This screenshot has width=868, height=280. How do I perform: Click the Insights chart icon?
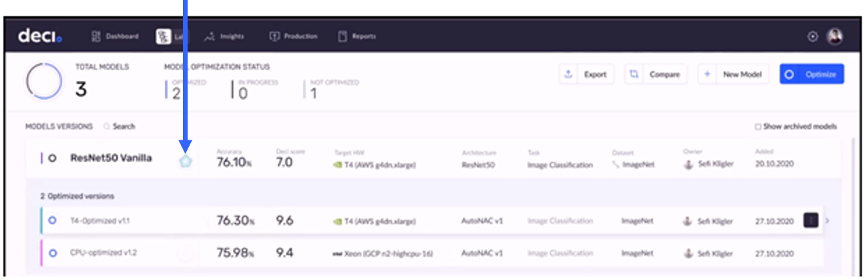tap(209, 36)
